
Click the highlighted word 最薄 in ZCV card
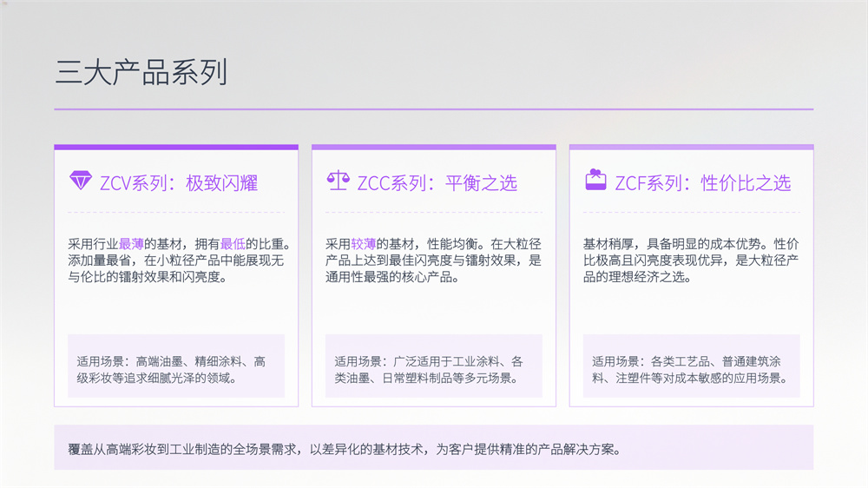(x=131, y=244)
